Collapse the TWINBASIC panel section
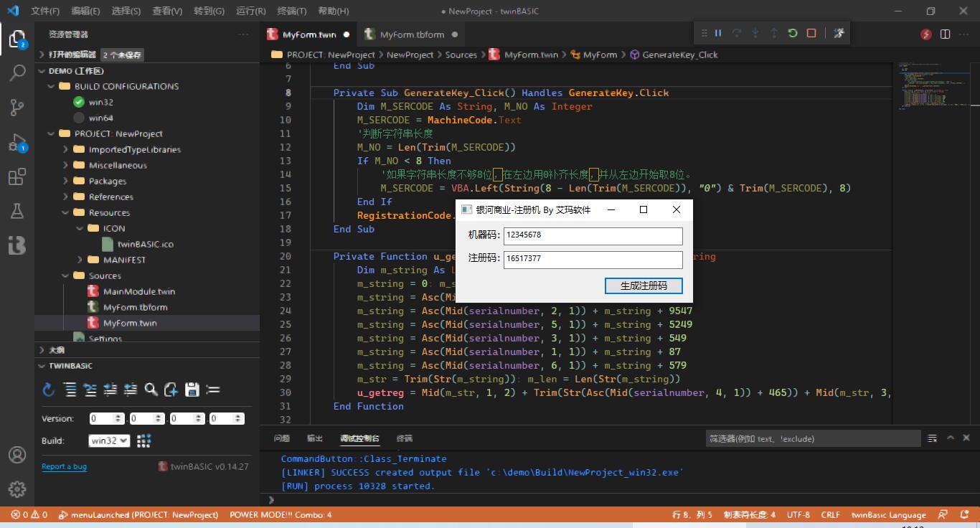 click(70, 366)
